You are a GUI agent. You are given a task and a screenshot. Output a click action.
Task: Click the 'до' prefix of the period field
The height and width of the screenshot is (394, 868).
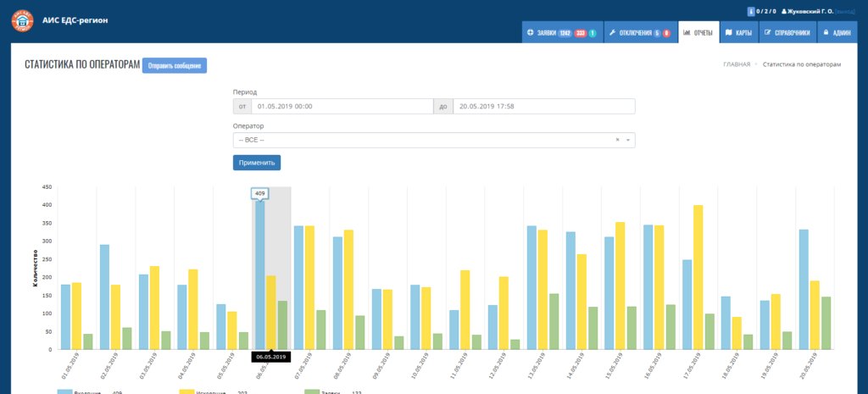pyautogui.click(x=442, y=106)
